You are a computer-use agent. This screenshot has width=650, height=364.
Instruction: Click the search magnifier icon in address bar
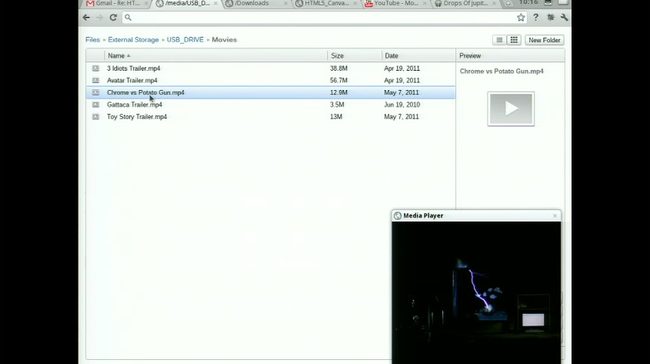click(128, 17)
